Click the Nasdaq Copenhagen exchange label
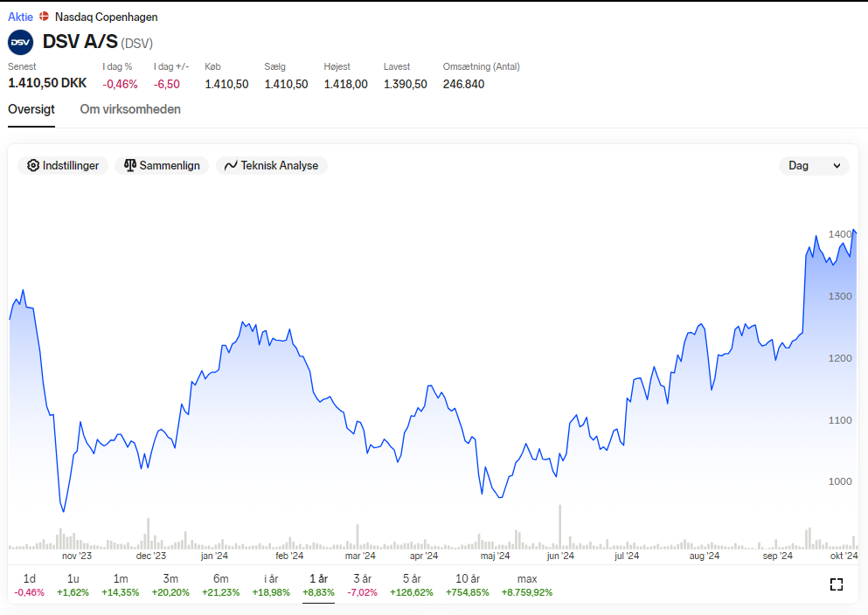Screen dimensions: 868x615 [x=107, y=17]
